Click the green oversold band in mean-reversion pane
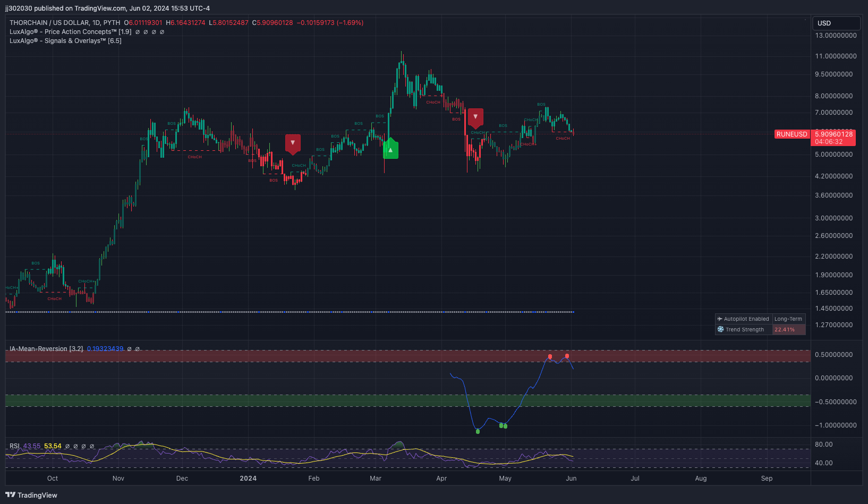This screenshot has width=868, height=504. [x=408, y=400]
